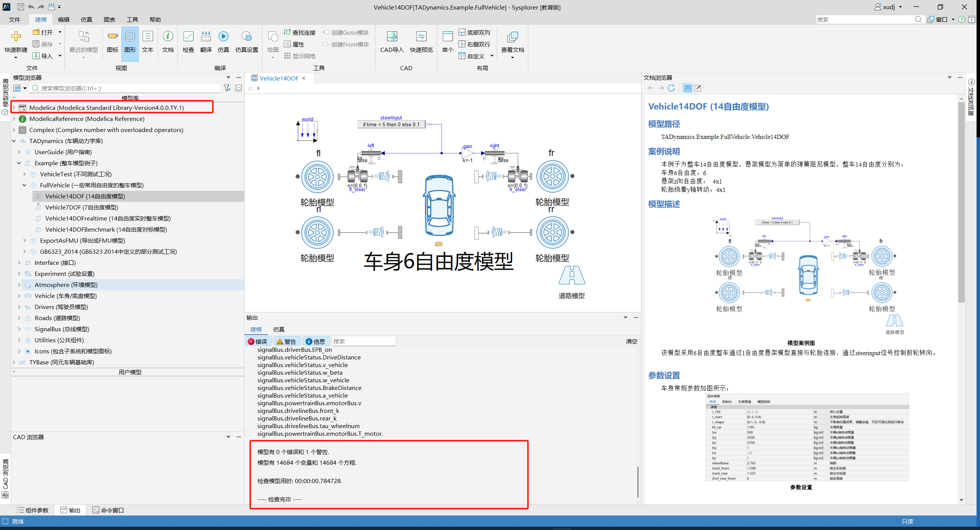The width and height of the screenshot is (980, 530).
Task: Click the filter icon in model browser
Action: [x=227, y=88]
